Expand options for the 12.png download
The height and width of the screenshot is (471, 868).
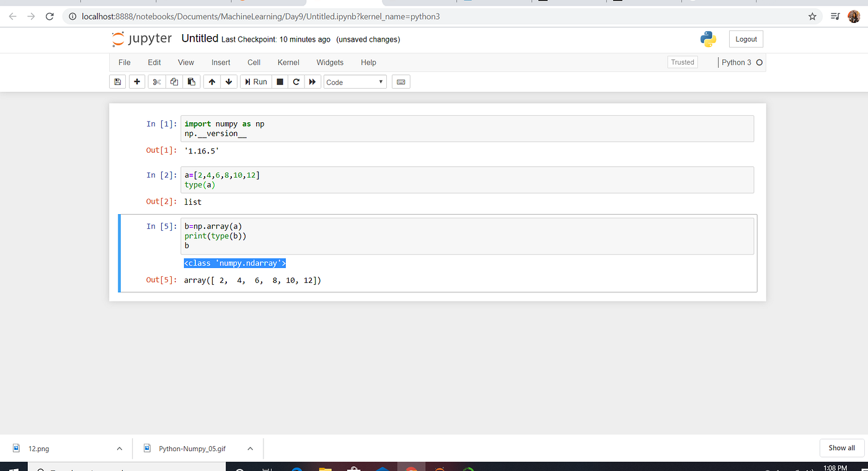pyautogui.click(x=120, y=448)
